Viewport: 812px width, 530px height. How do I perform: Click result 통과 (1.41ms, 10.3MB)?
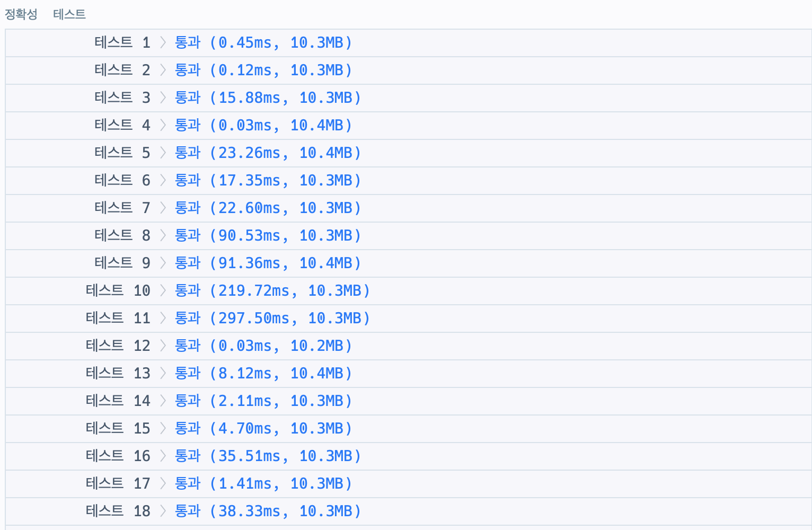[263, 483]
